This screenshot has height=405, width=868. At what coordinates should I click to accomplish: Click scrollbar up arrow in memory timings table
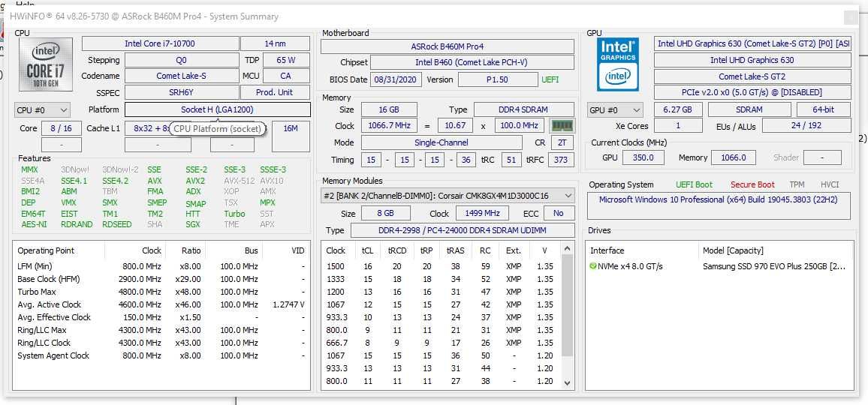point(567,250)
